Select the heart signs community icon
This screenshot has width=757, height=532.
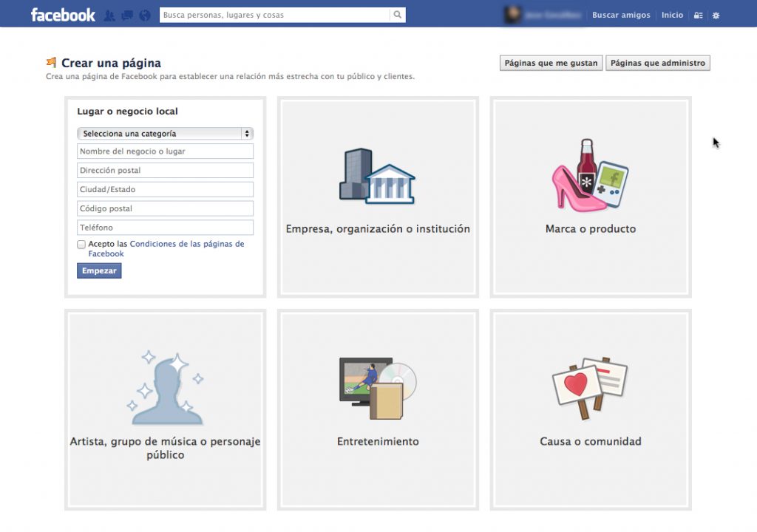click(590, 388)
